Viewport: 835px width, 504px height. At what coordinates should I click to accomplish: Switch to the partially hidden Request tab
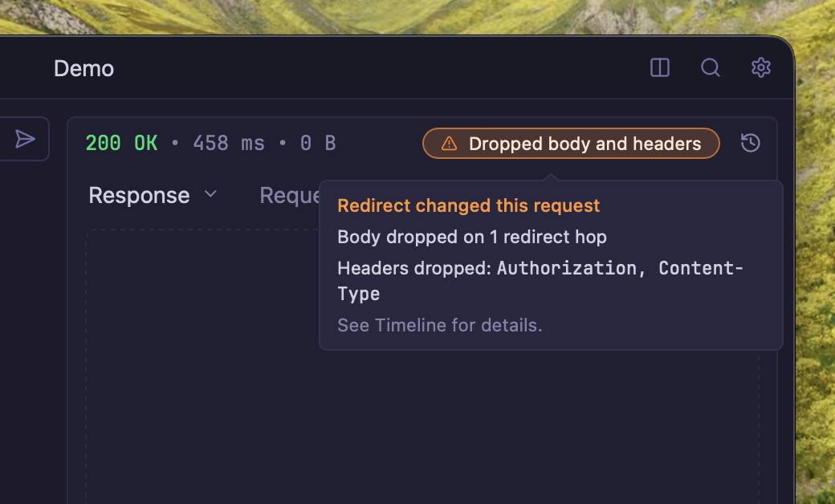tap(288, 195)
